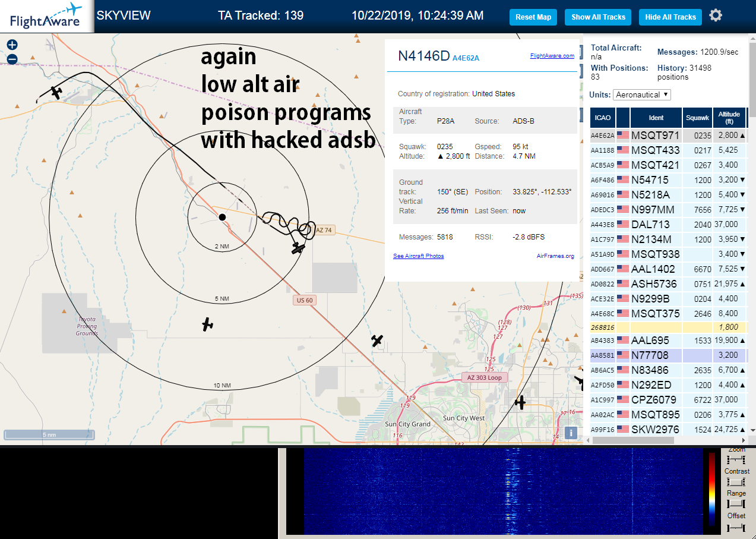Select the MSQT433 row ident
This screenshot has height=539, width=756.
tap(655, 150)
